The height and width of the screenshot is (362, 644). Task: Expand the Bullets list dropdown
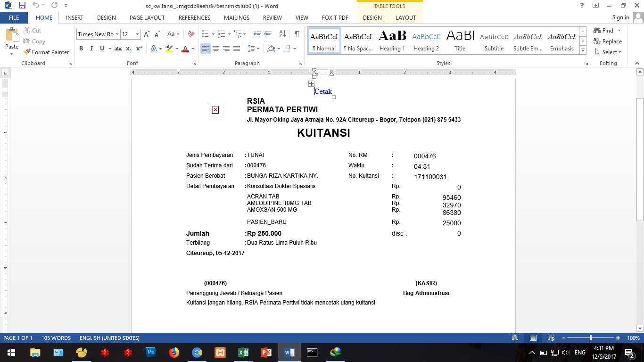click(x=213, y=34)
